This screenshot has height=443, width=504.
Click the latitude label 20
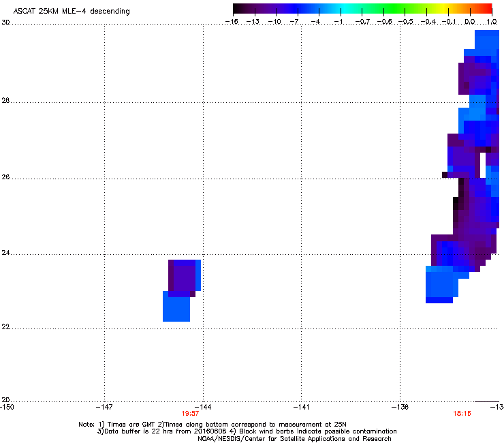coord(5,400)
